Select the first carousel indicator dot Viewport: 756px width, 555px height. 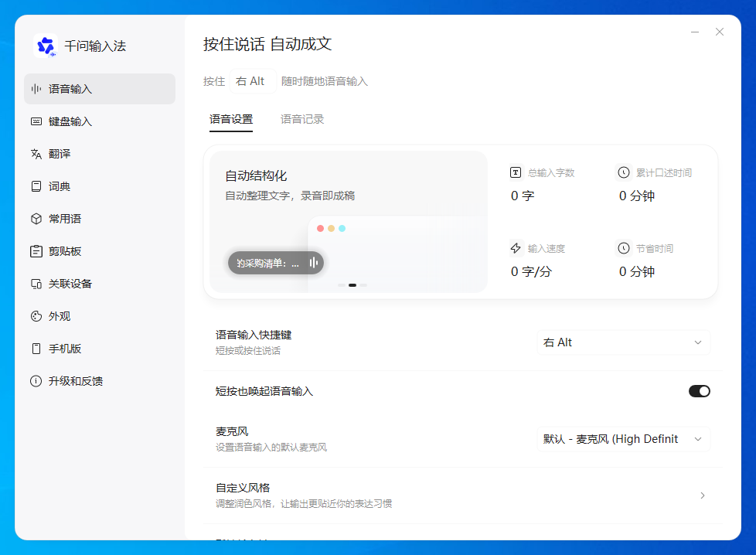(x=342, y=285)
